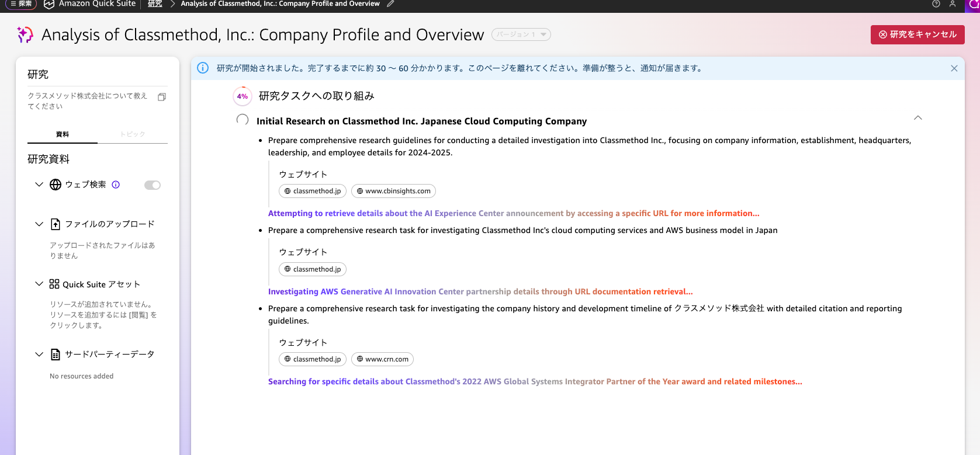The image size is (980, 455).
Task: Click the page title Analysis of Classmethod, Inc.
Action: click(x=263, y=35)
